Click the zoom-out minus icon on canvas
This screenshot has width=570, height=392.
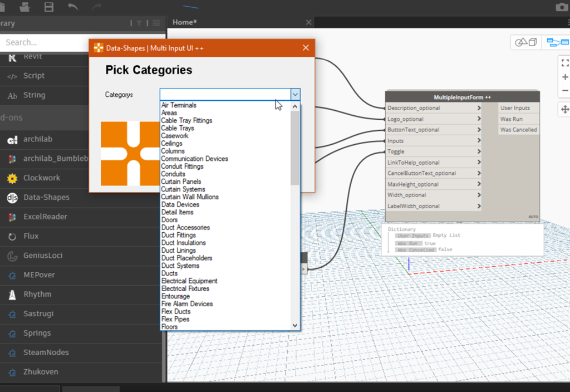coord(565,91)
